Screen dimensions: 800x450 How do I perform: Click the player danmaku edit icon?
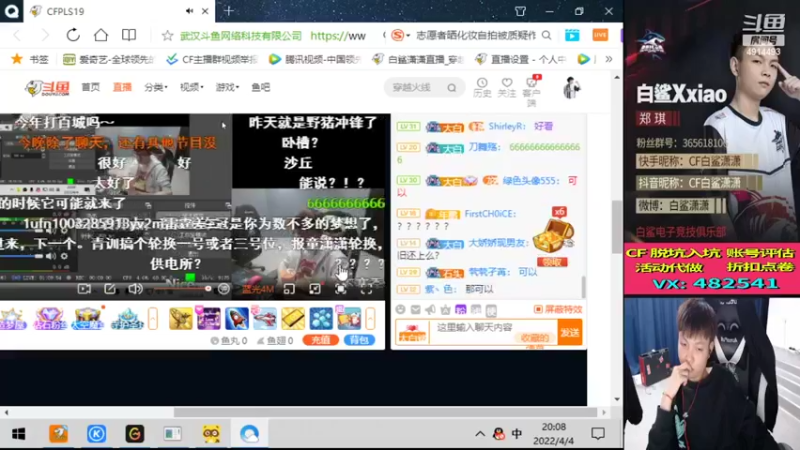(x=110, y=289)
